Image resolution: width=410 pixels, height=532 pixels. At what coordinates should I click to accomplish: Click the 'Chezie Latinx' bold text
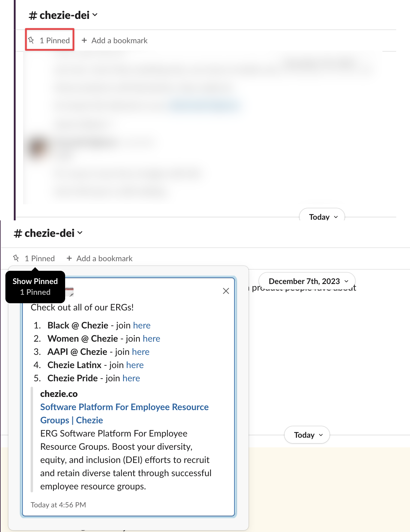coord(74,365)
